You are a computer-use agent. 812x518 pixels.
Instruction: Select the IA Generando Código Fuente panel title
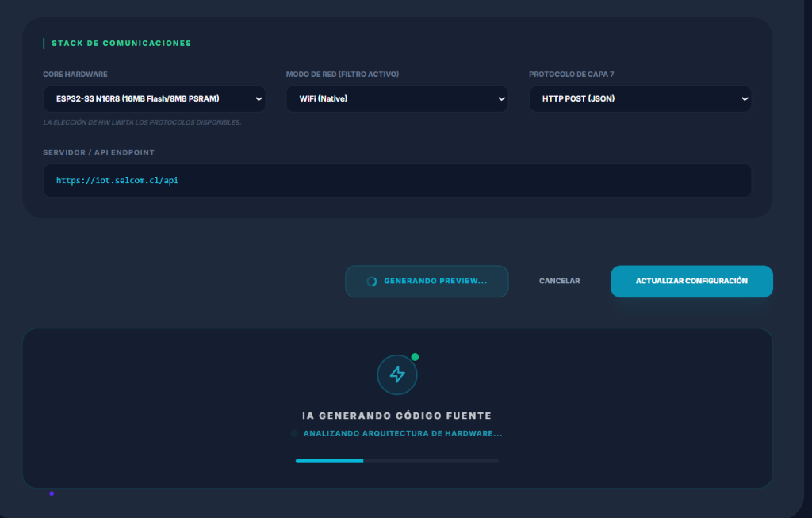(x=397, y=415)
